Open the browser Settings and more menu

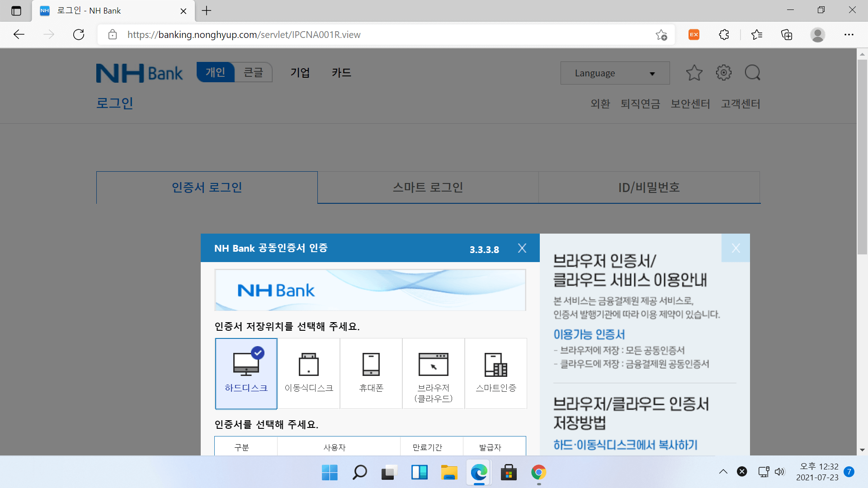tap(849, 35)
